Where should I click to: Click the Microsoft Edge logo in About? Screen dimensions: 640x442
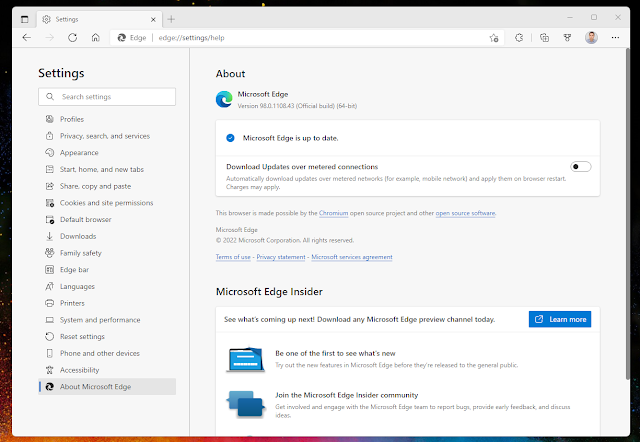pyautogui.click(x=224, y=99)
